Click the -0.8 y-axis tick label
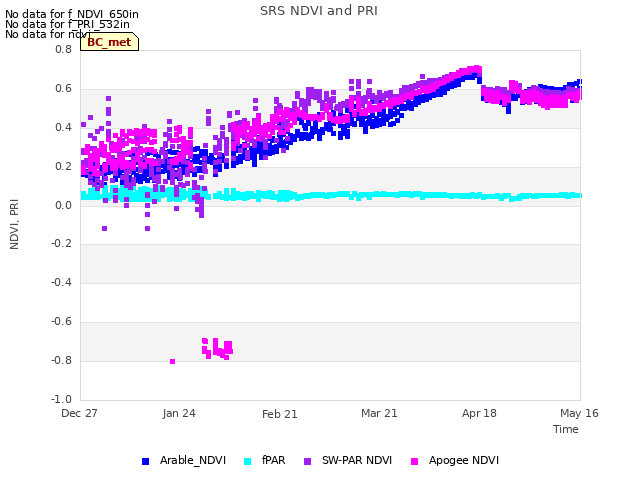 tap(61, 360)
